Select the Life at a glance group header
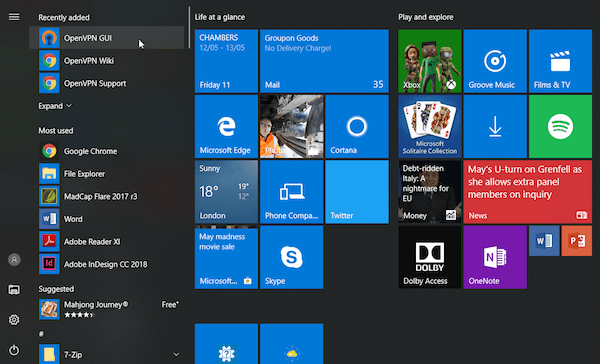 [220, 17]
